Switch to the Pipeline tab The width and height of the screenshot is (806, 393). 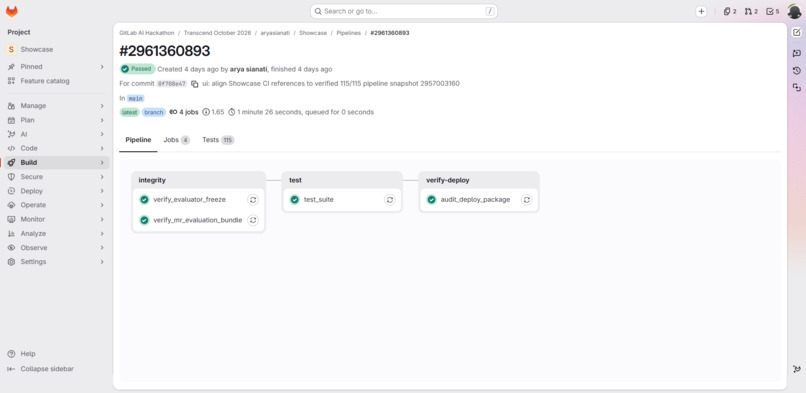click(x=138, y=140)
